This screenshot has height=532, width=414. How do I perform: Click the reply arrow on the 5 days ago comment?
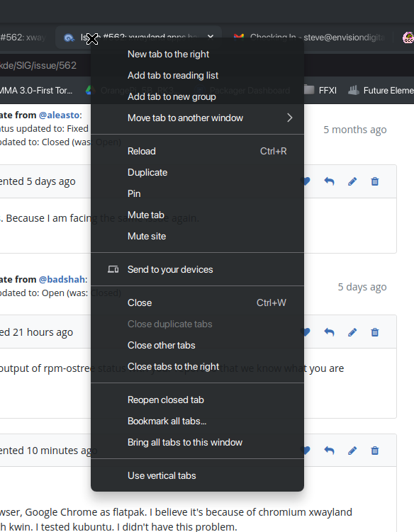[329, 181]
